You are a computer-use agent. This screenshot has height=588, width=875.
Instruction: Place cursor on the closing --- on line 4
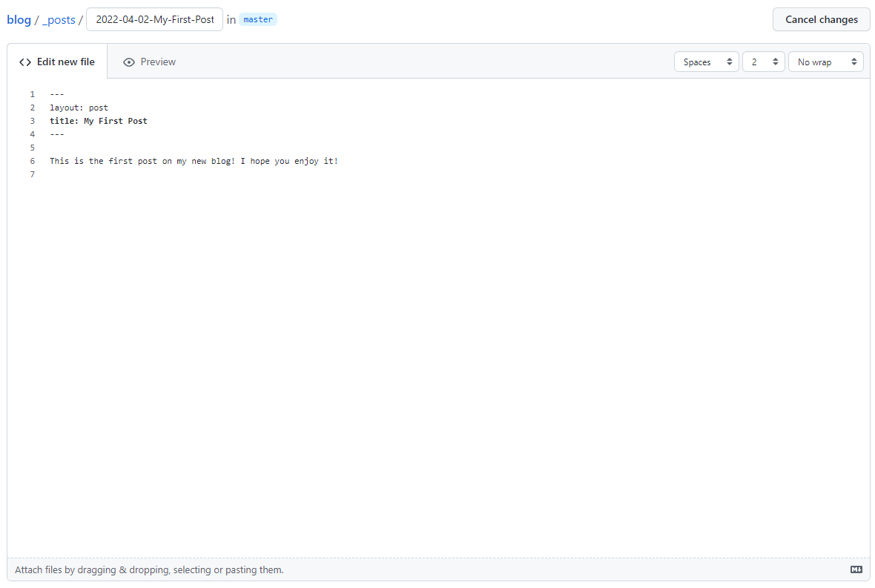(x=57, y=134)
